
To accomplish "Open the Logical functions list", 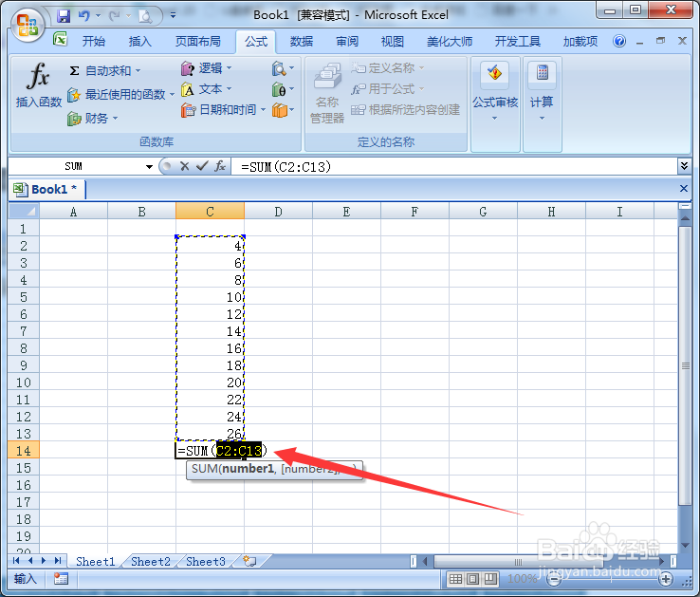I will [206, 68].
